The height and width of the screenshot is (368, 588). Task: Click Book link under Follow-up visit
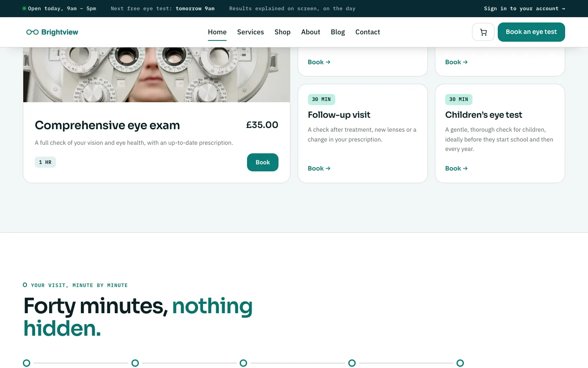(319, 168)
